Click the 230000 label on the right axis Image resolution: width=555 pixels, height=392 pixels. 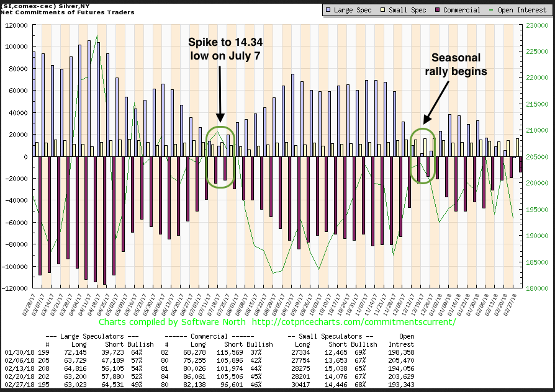click(x=534, y=25)
